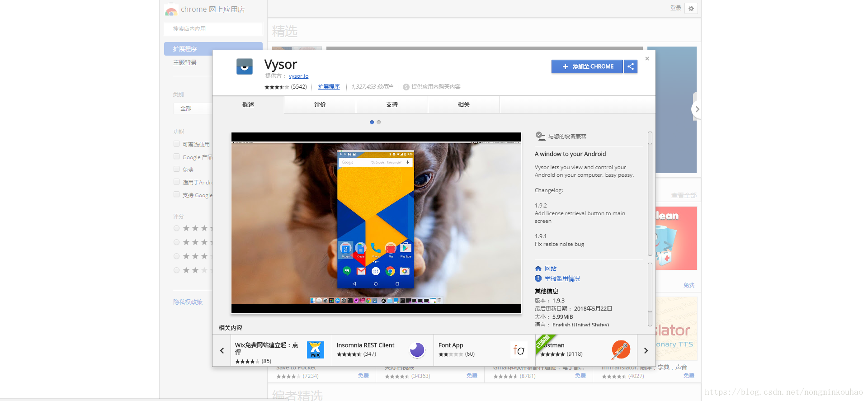868x401 pixels.
Task: Click the Insomnia moon icon
Action: (417, 350)
